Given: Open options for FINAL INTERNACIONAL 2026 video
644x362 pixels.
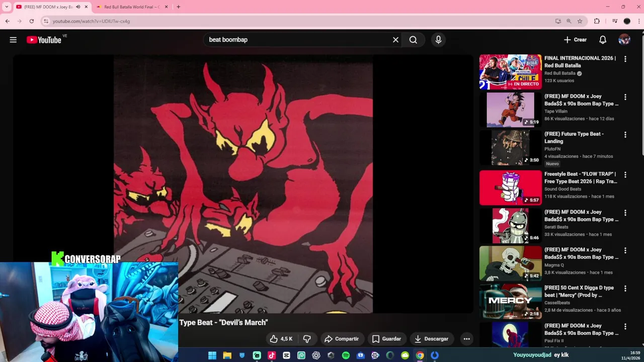Looking at the screenshot, I should pos(625,59).
